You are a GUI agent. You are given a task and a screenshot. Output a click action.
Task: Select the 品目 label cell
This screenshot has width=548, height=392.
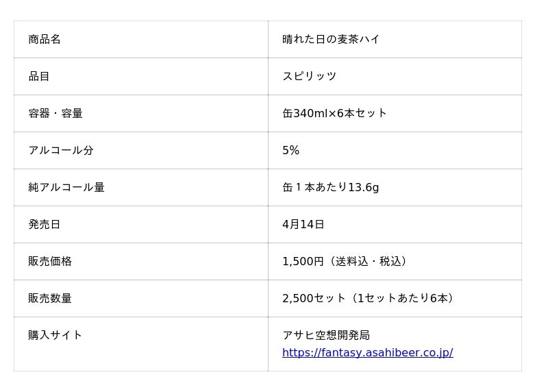pyautogui.click(x=39, y=77)
